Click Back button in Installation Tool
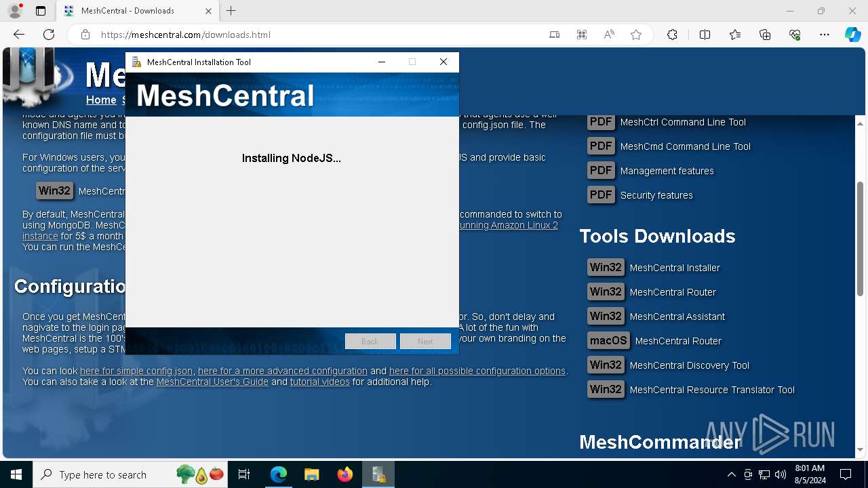Viewport: 868px width, 488px height. pos(370,341)
